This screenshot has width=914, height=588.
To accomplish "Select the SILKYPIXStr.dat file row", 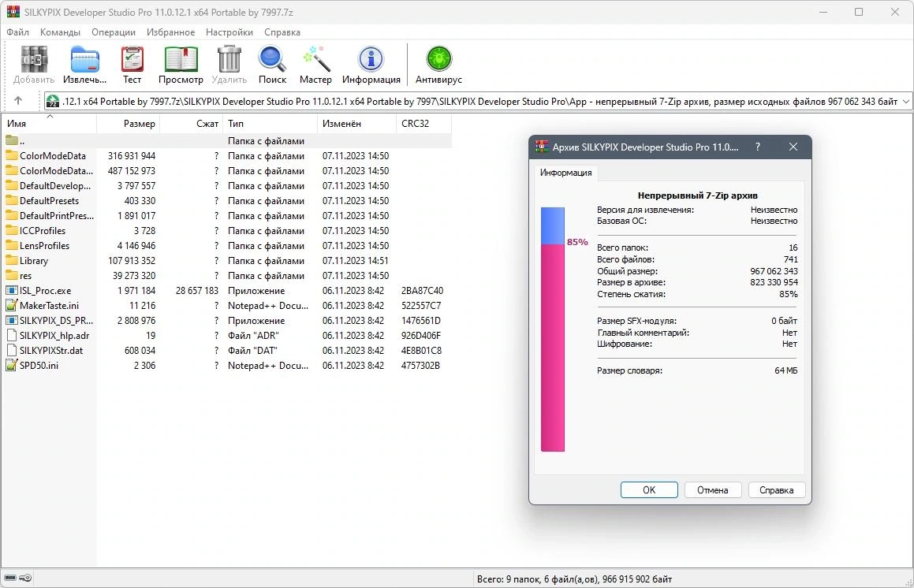I will tap(226, 350).
